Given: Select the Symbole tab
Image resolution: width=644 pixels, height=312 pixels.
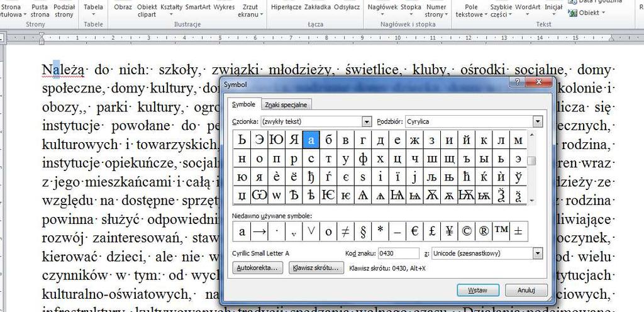Looking at the screenshot, I should pos(243,104).
